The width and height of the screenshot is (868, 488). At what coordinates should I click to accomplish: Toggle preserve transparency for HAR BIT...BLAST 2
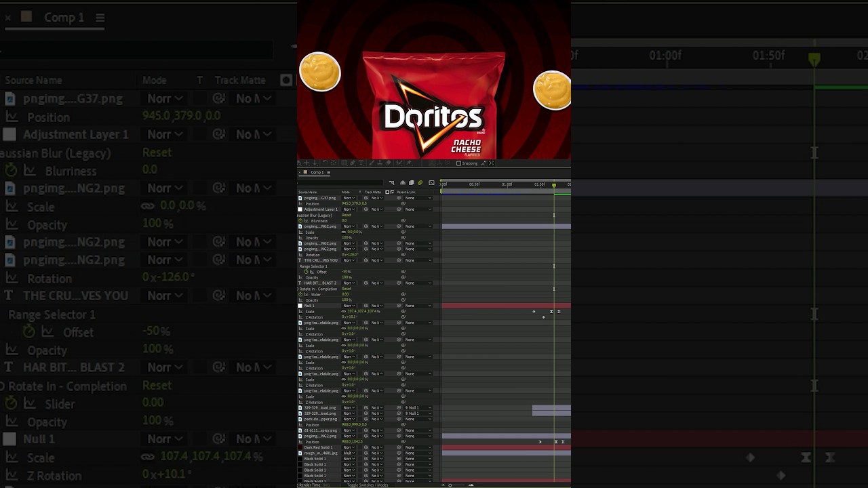[x=360, y=283]
